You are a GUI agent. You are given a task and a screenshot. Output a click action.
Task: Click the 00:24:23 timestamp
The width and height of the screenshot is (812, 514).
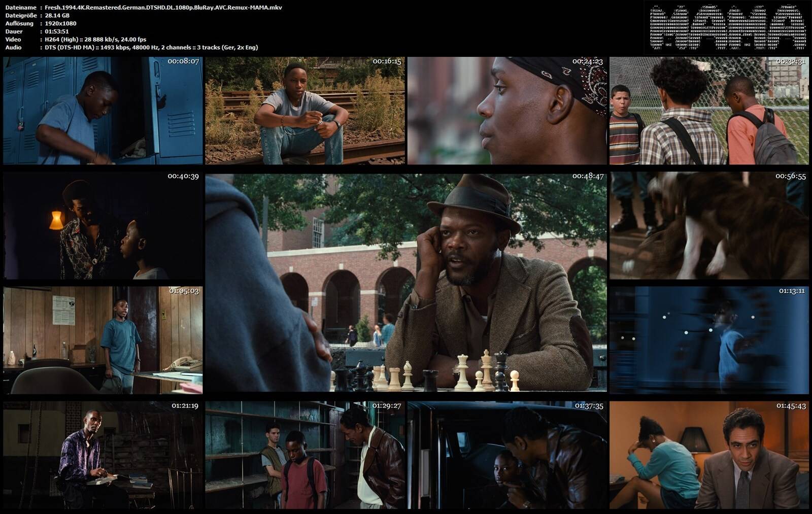(x=588, y=61)
